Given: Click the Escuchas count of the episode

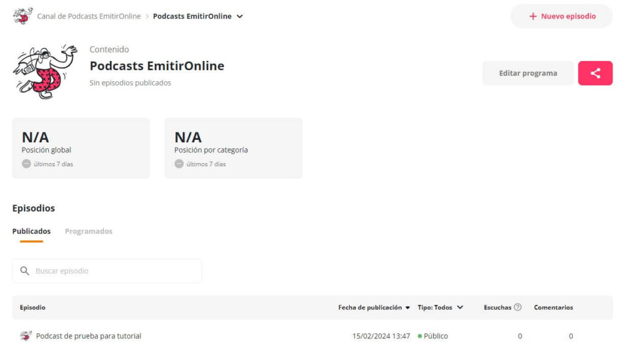Looking at the screenshot, I should [520, 336].
